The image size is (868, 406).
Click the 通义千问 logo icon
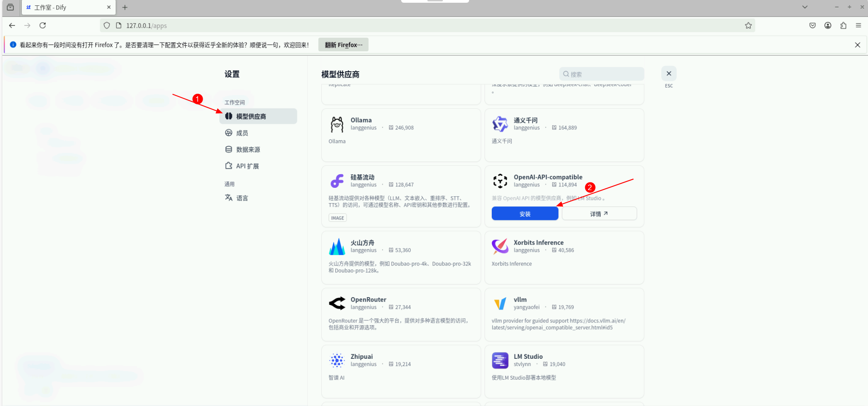500,124
